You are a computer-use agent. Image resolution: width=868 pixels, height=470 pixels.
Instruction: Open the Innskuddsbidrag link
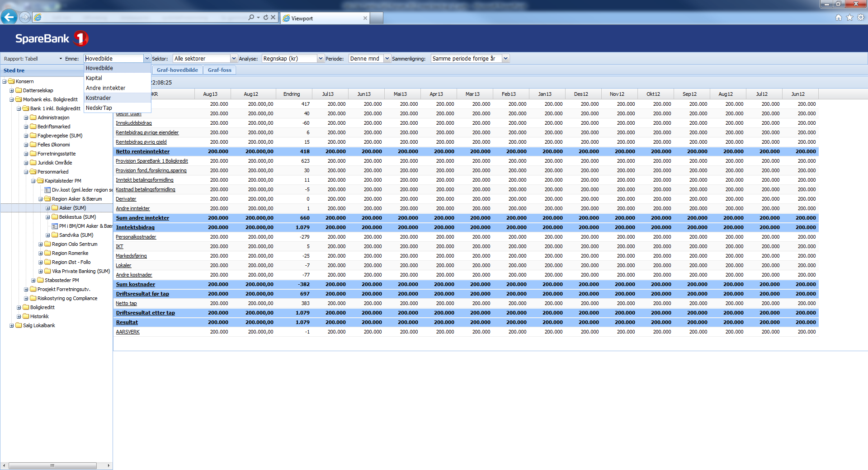tap(134, 123)
